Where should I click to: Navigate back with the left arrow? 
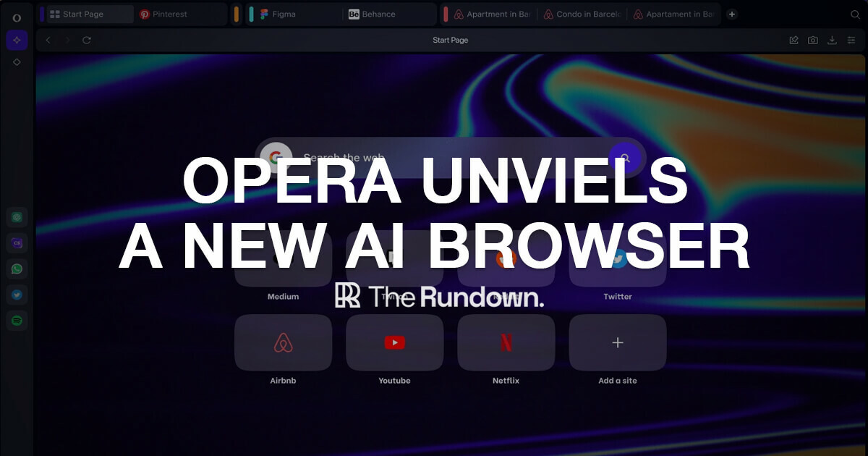(48, 40)
